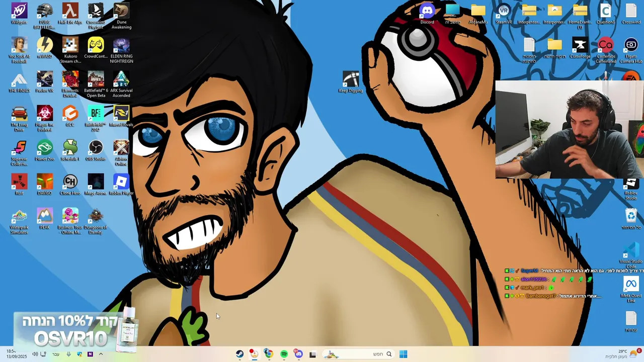Image resolution: width=644 pixels, height=362 pixels.
Task: Select the Clone Hero icon
Action: [70, 185]
